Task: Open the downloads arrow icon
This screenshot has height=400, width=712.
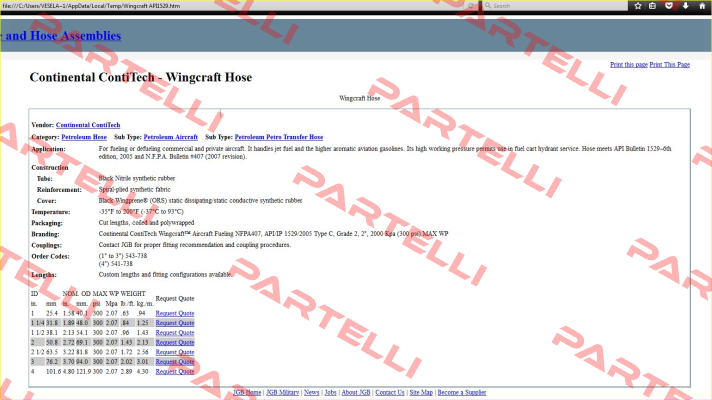Action: pos(686,5)
